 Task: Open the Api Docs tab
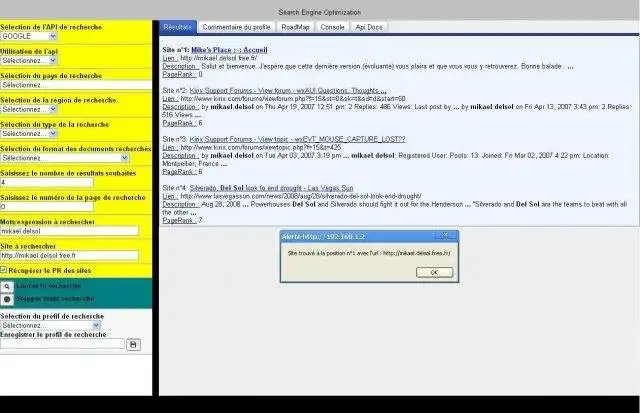click(369, 27)
